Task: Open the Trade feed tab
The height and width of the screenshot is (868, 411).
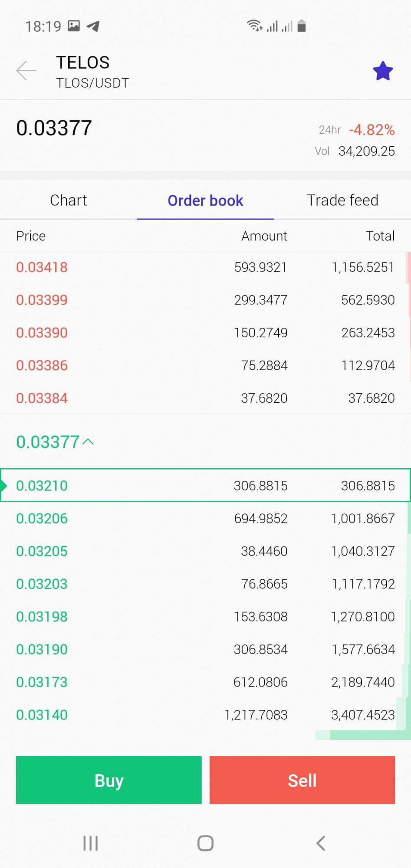Action: [342, 200]
